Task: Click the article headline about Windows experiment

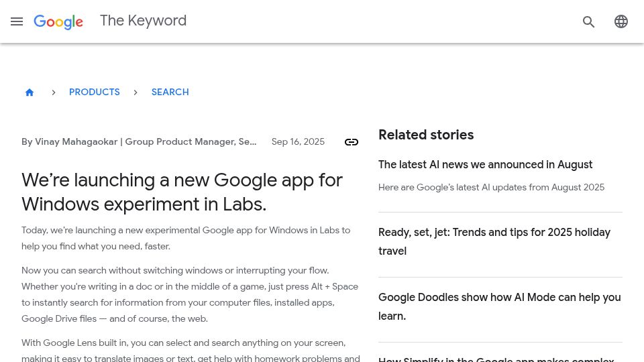Action: point(182,192)
